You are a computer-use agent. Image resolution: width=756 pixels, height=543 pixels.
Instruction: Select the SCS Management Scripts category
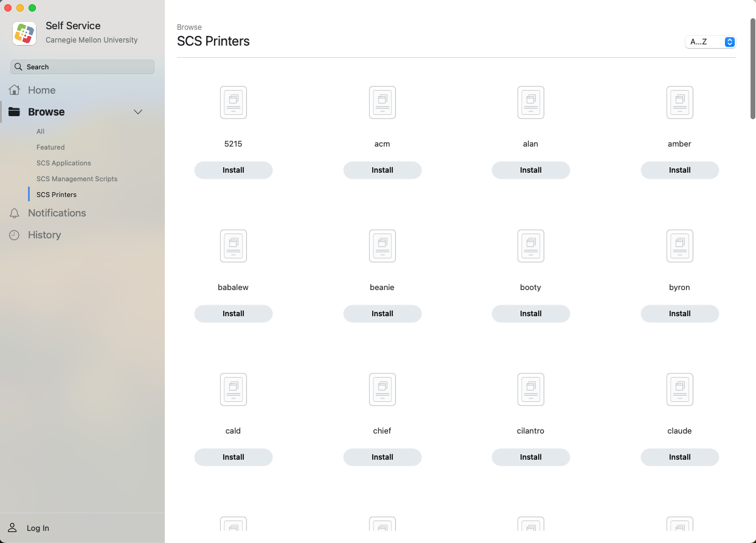point(77,179)
